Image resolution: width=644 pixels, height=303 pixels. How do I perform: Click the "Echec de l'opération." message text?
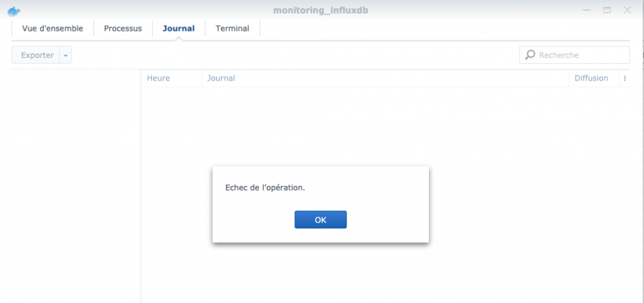pos(265,188)
